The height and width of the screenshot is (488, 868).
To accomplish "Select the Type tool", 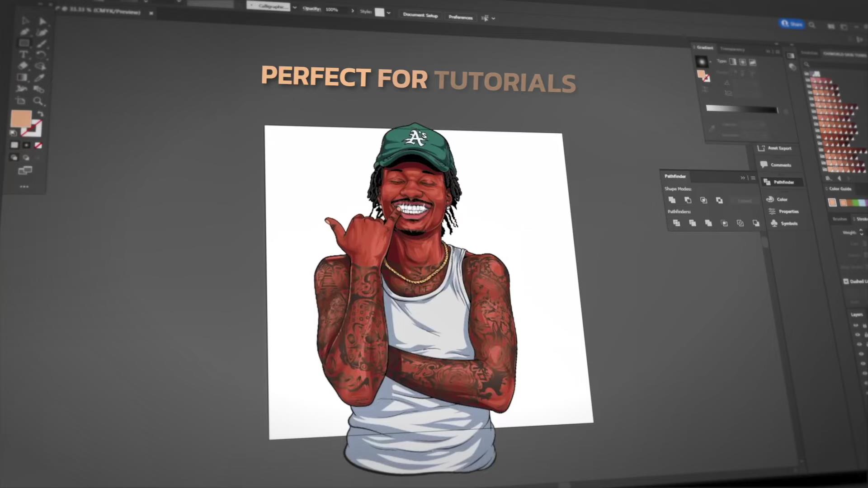I will coord(24,54).
